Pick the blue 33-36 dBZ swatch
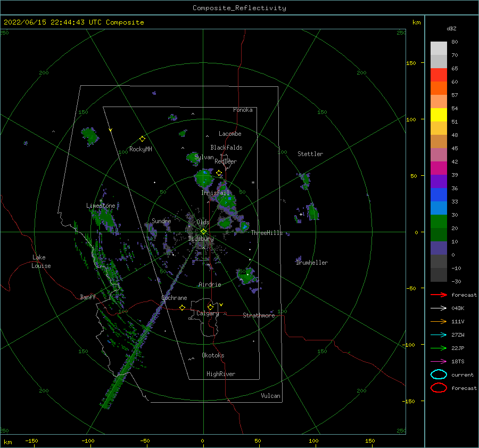The height and width of the screenshot is (448, 479). click(x=439, y=195)
